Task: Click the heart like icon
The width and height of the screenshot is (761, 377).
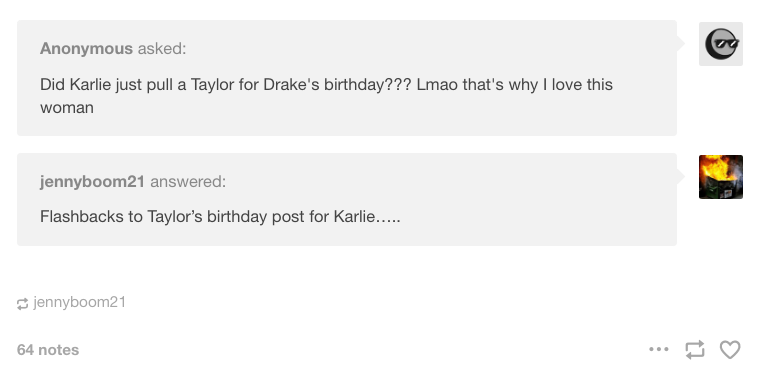Action: (x=730, y=349)
